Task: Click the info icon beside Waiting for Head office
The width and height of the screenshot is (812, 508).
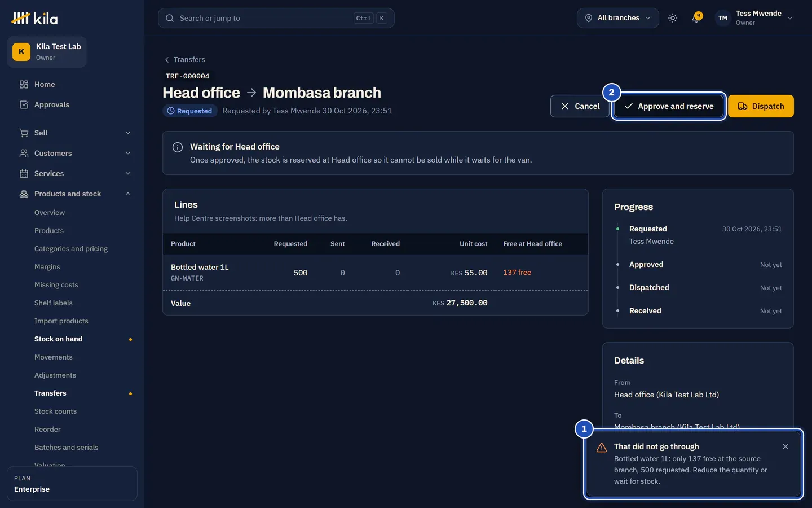Action: pos(178,147)
